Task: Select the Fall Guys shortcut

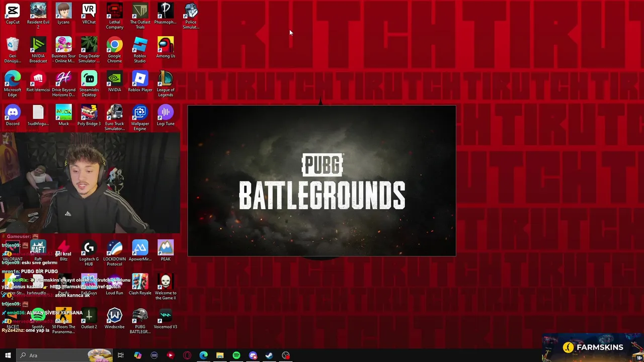Action: pyautogui.click(x=89, y=285)
